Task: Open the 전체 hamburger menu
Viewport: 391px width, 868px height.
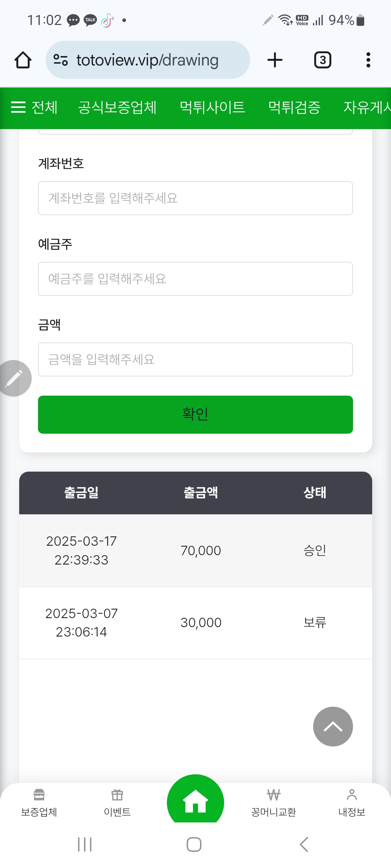Action: 34,107
